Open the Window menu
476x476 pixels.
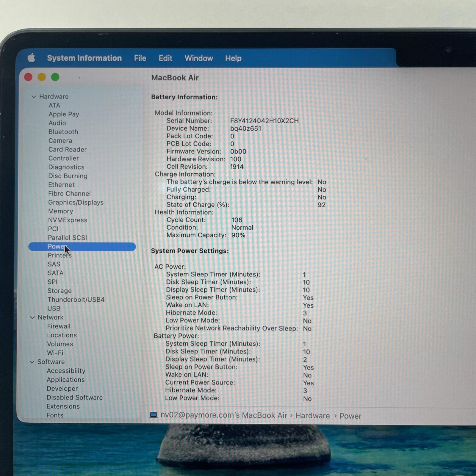point(199,58)
